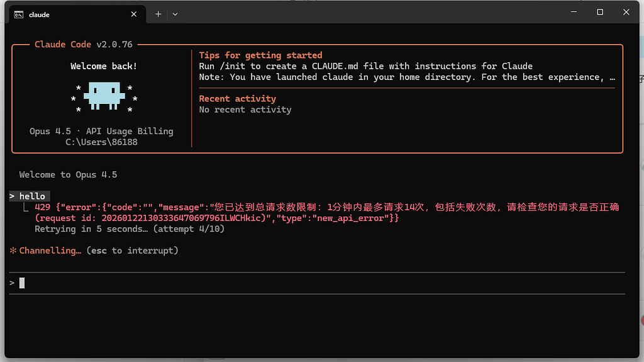Click 'Retrying in 5 seconds… (attempt 4/10)'
Image resolution: width=644 pixels, height=362 pixels.
click(x=130, y=229)
